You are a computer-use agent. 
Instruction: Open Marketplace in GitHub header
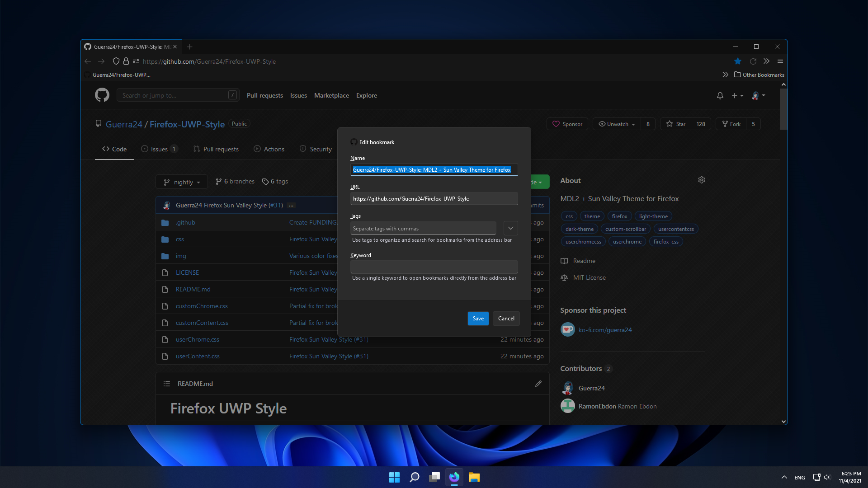coord(331,95)
